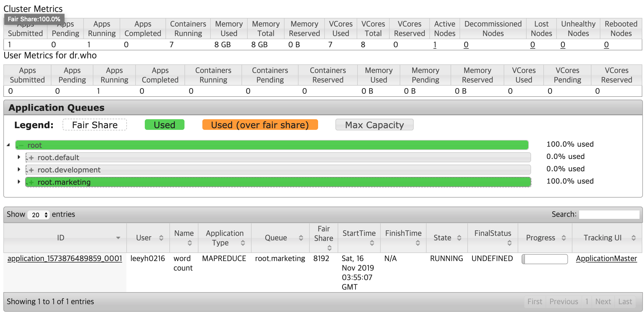The width and height of the screenshot is (644, 314).
Task: Click the application progress bar
Action: tap(544, 259)
